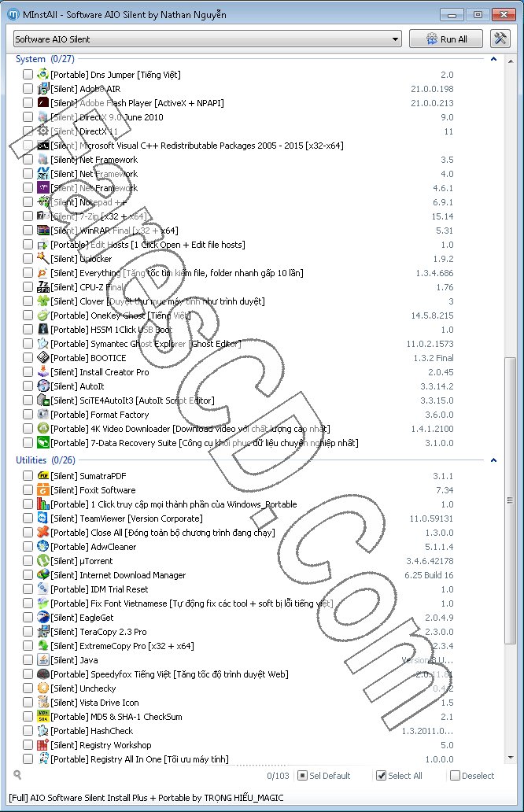Image resolution: width=524 pixels, height=812 pixels.
Task: Toggle the Sel Default checkbox
Action: (302, 775)
